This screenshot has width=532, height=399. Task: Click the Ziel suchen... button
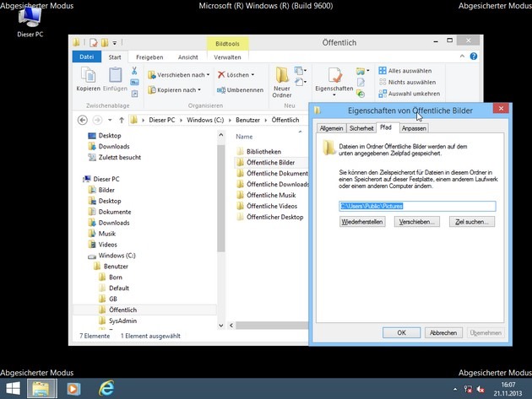pos(471,222)
